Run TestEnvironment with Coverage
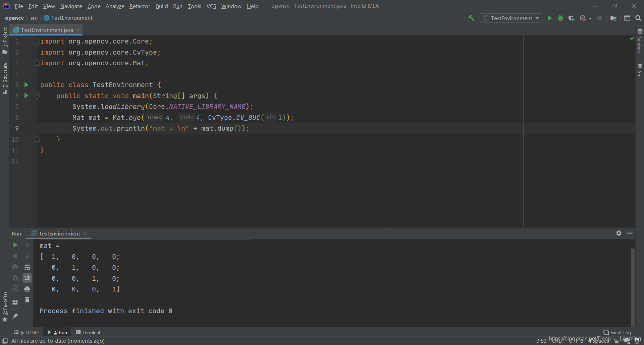Screen dimensions: 644x345 pos(572,18)
